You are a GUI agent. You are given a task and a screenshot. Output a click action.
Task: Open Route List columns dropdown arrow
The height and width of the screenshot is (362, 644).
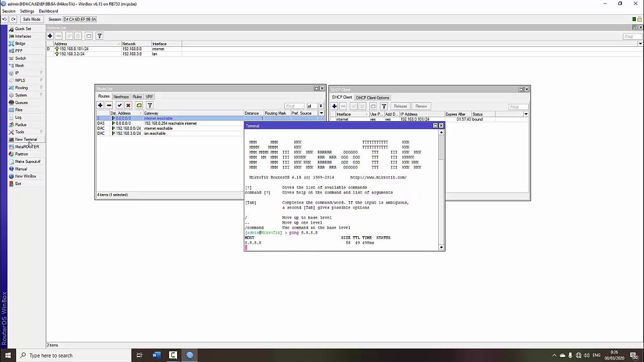pyautogui.click(x=321, y=113)
